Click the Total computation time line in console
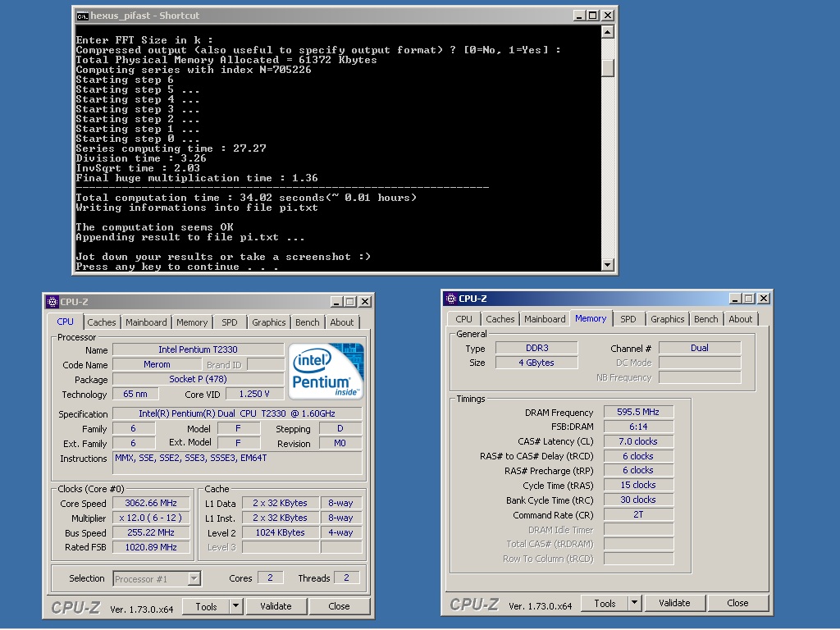 (246, 197)
